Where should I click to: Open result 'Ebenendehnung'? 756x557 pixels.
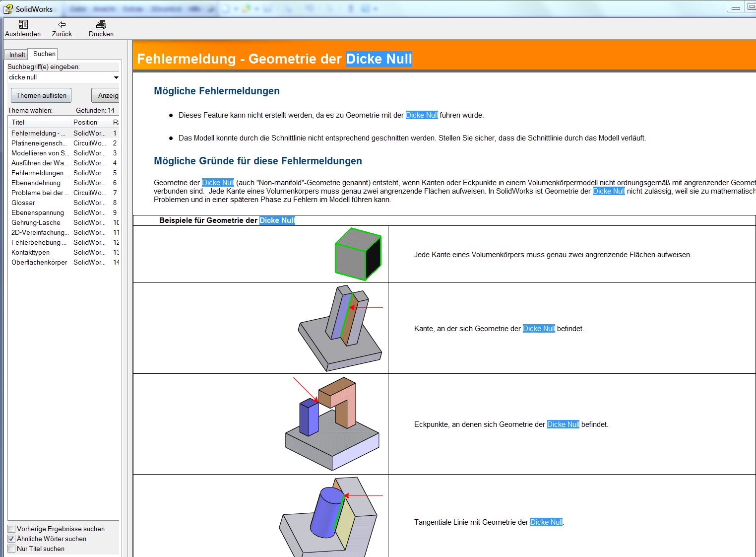tap(63, 183)
